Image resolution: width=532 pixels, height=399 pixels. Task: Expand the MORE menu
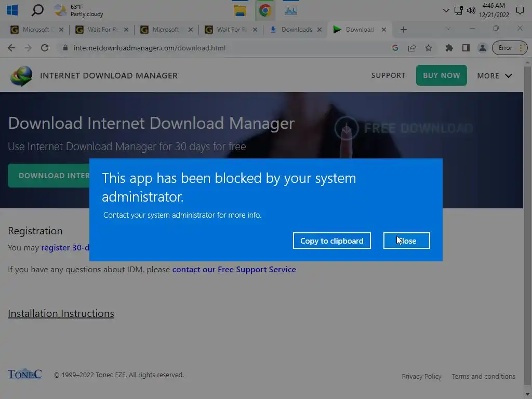(495, 76)
